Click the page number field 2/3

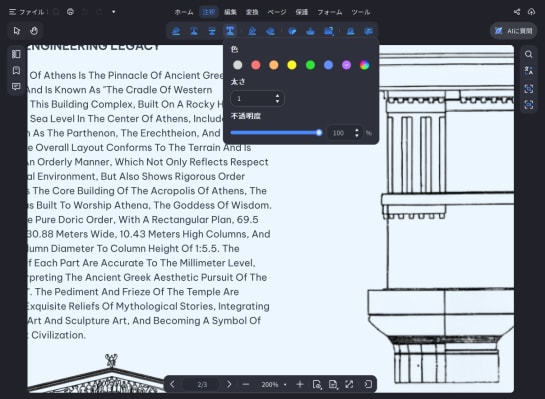(x=202, y=384)
